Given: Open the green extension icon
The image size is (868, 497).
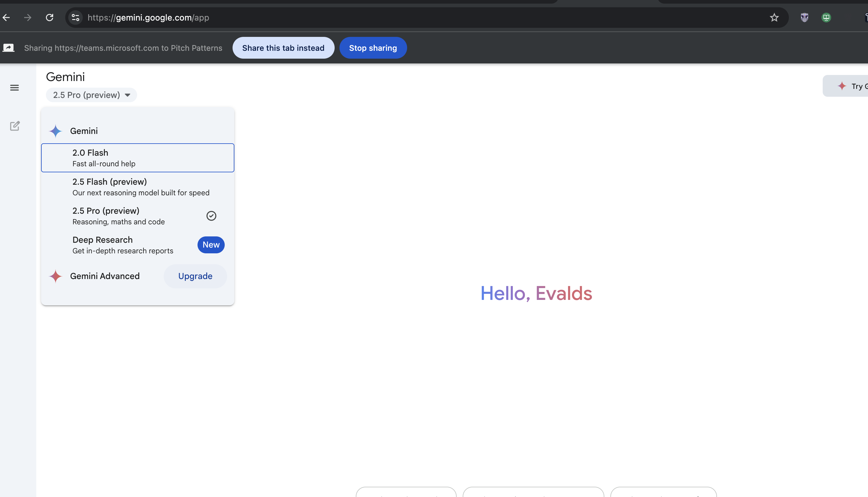Looking at the screenshot, I should (826, 18).
